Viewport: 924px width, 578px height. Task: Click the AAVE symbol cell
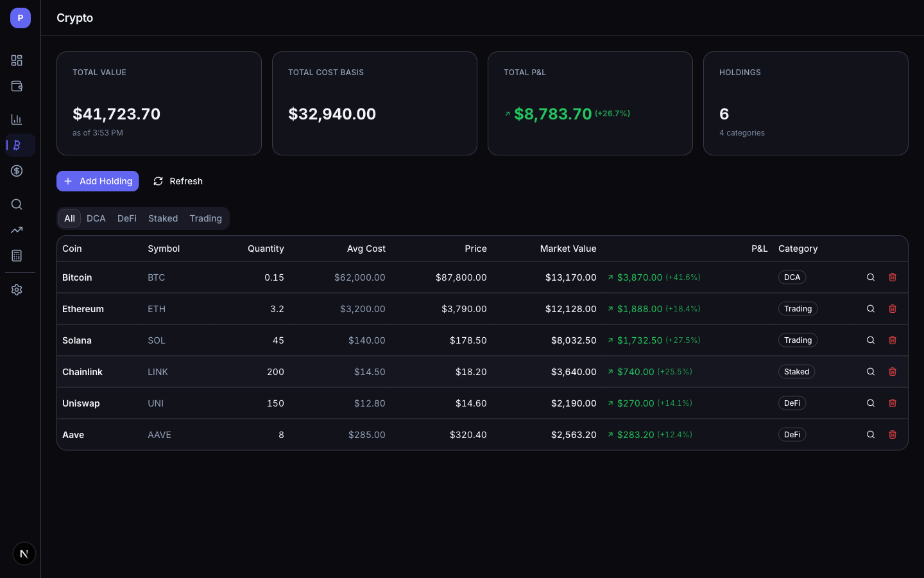coord(159,435)
